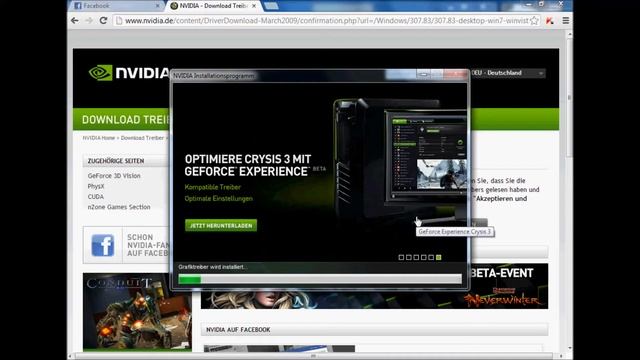
Task: Open the DEU - Deutschland region dropdown
Action: (x=507, y=73)
